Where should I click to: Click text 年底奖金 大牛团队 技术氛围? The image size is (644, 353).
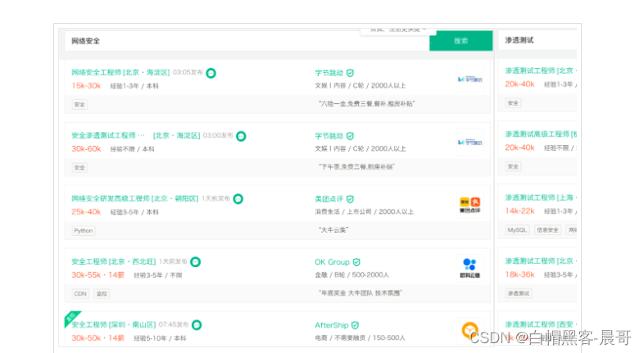pyautogui.click(x=361, y=292)
